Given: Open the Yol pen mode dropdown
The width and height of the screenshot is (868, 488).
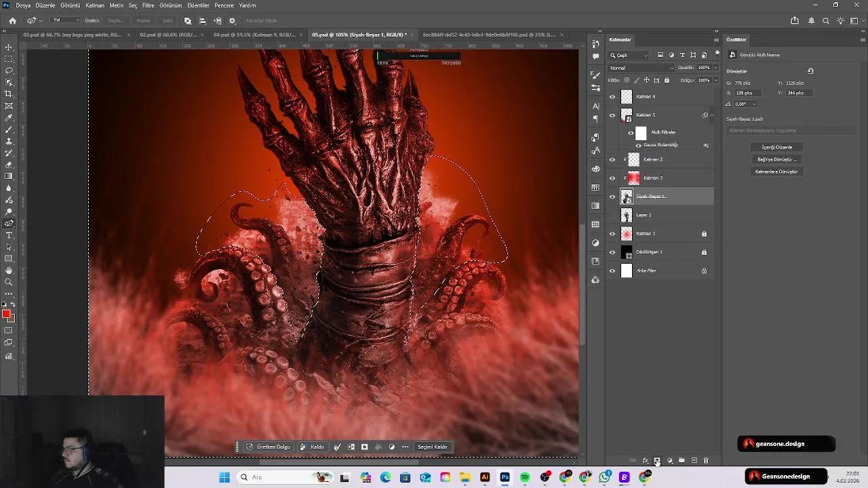Looking at the screenshot, I should 66,20.
